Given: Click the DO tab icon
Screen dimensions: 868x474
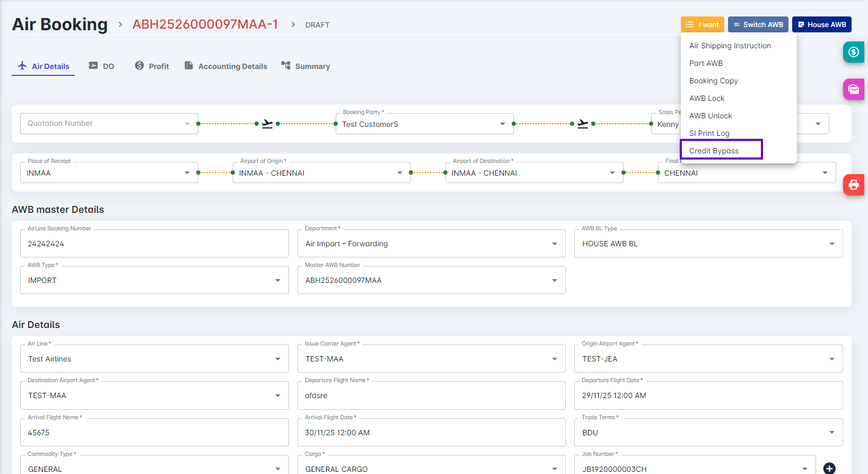Looking at the screenshot, I should pos(93,66).
